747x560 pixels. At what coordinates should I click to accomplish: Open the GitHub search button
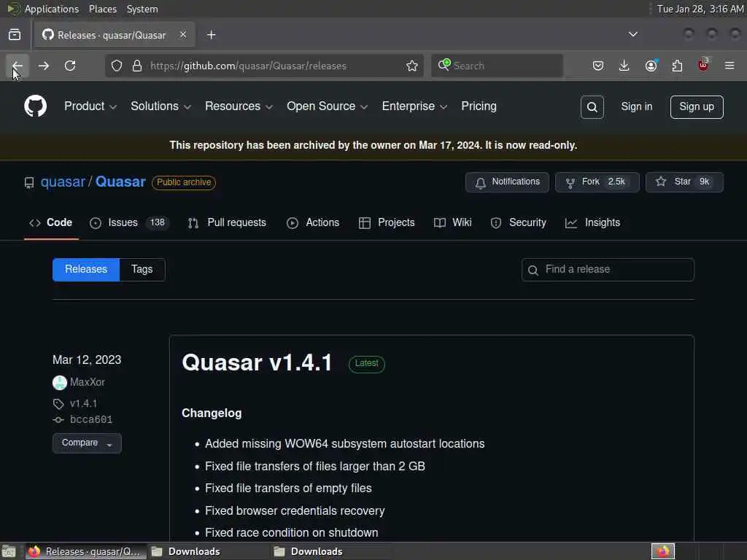pos(592,107)
